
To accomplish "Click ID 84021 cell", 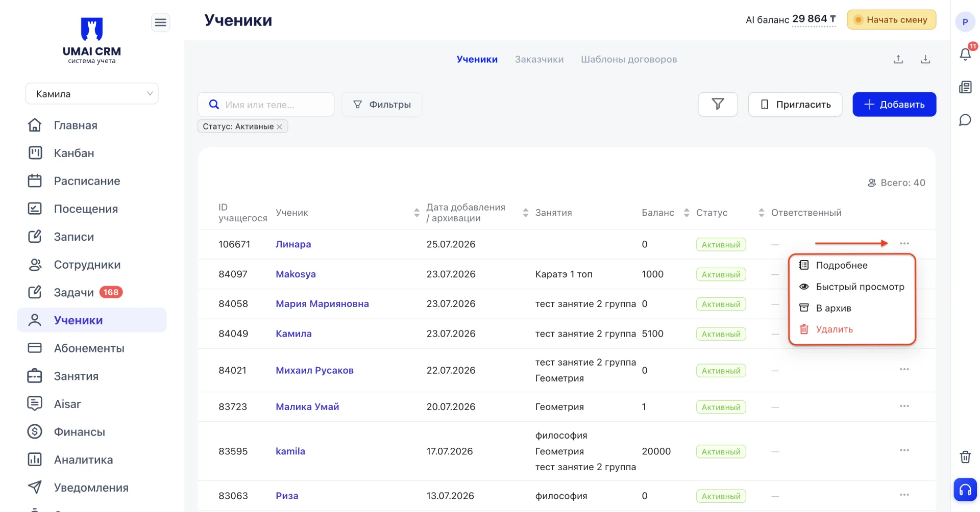I will [x=232, y=371].
